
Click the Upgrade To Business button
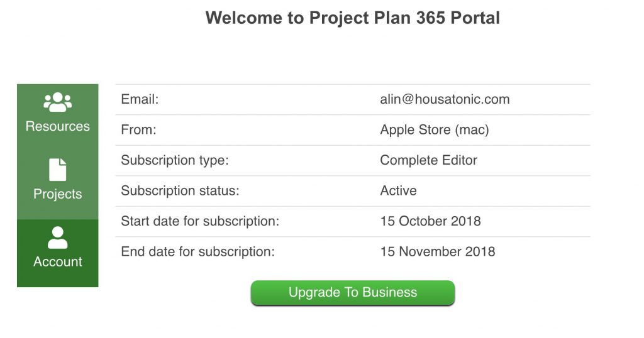click(353, 293)
